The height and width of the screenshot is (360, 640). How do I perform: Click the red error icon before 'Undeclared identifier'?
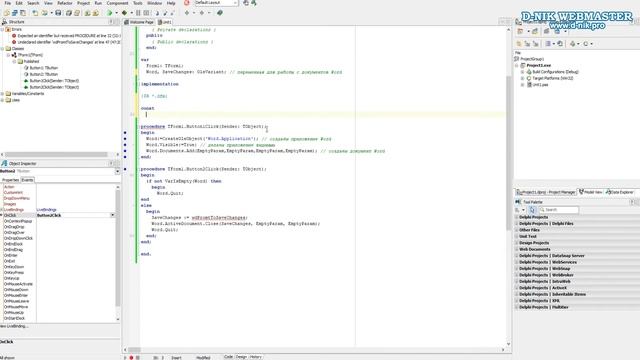pyautogui.click(x=14, y=42)
